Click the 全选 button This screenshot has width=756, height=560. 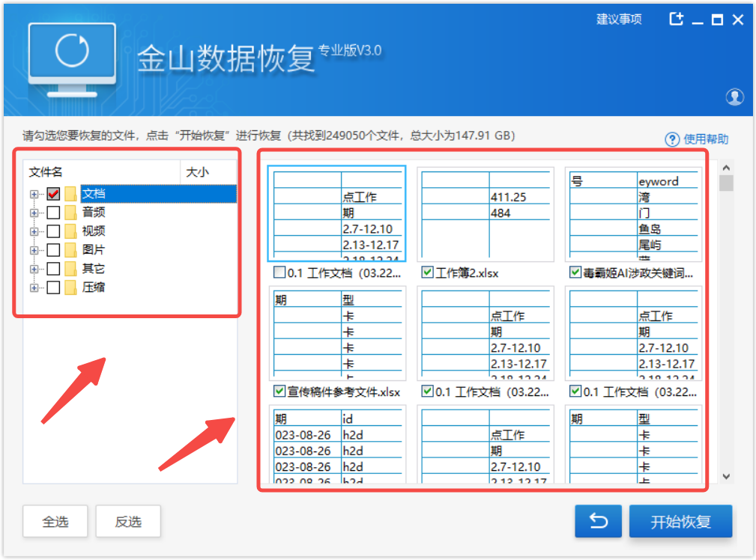tap(55, 521)
